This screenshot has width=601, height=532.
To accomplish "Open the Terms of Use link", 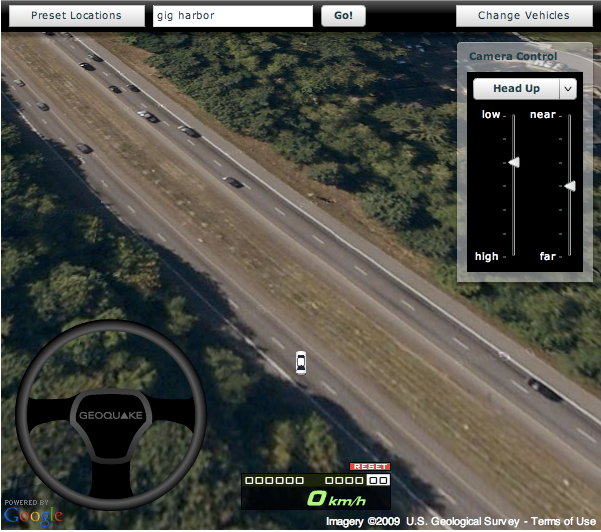I will click(563, 521).
